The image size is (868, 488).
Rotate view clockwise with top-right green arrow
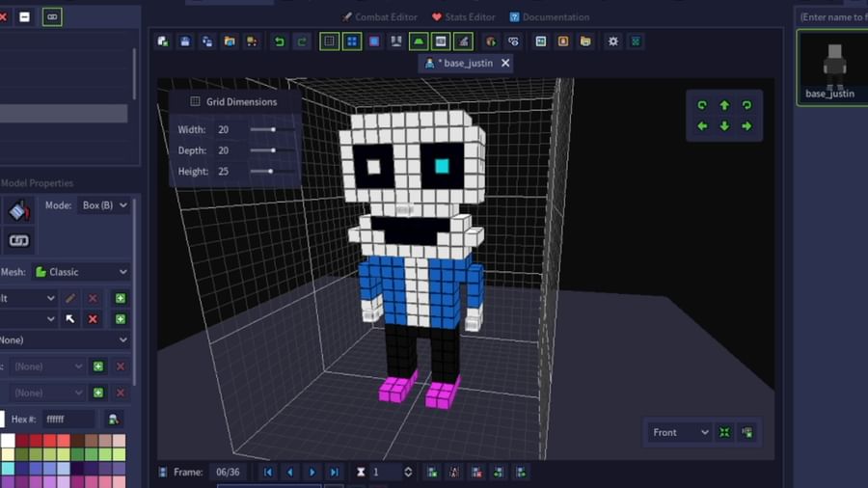[746, 105]
